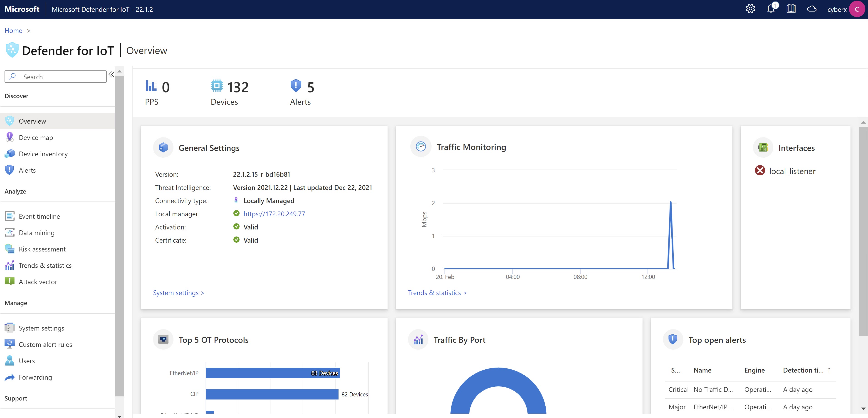
Task: Click the Attack vector icon
Action: coord(10,281)
